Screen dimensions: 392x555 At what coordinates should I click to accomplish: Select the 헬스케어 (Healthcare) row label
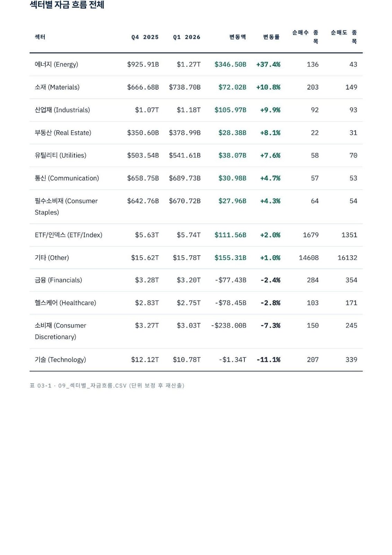click(x=66, y=303)
